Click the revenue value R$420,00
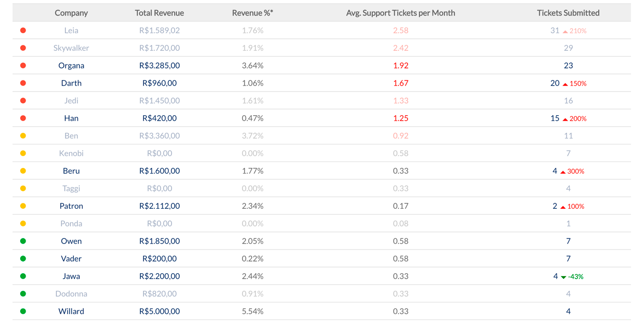Image resolution: width=644 pixels, height=322 pixels. [159, 118]
